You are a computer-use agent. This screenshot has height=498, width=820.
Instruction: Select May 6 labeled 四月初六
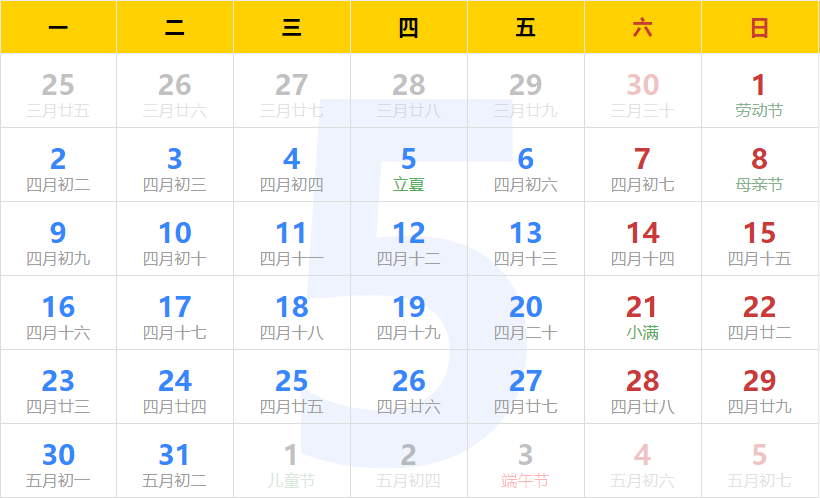click(x=526, y=165)
